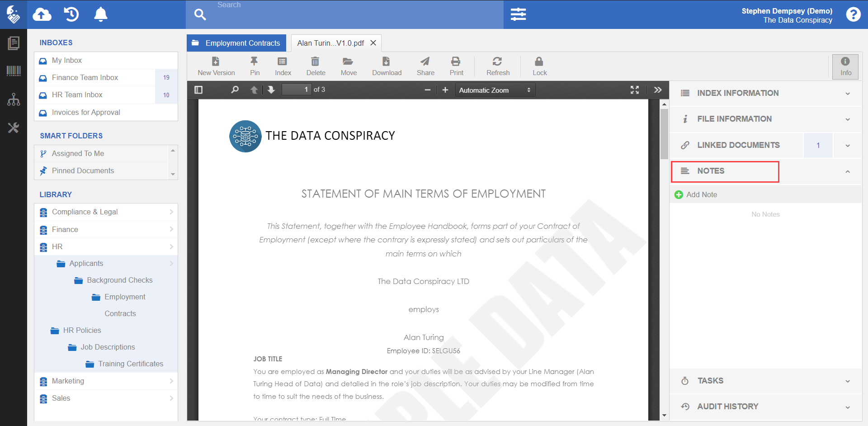868x426 pixels.
Task: Refresh the document view
Action: (x=498, y=66)
